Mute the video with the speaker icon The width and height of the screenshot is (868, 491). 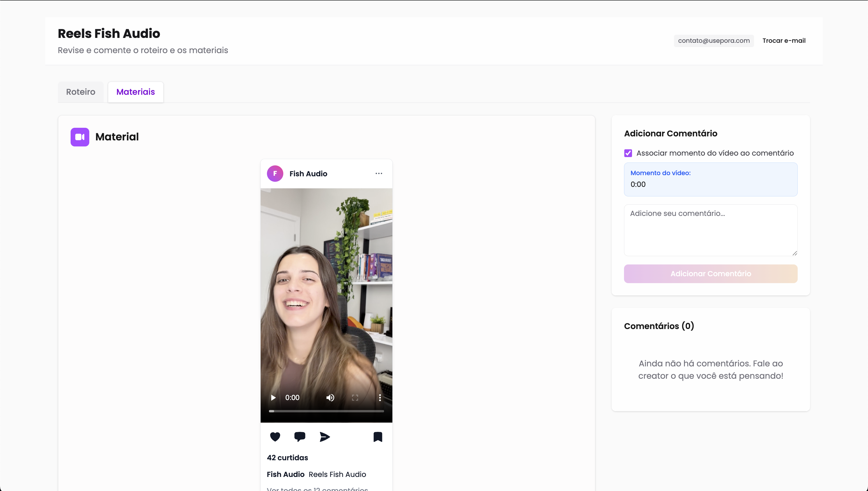click(330, 398)
